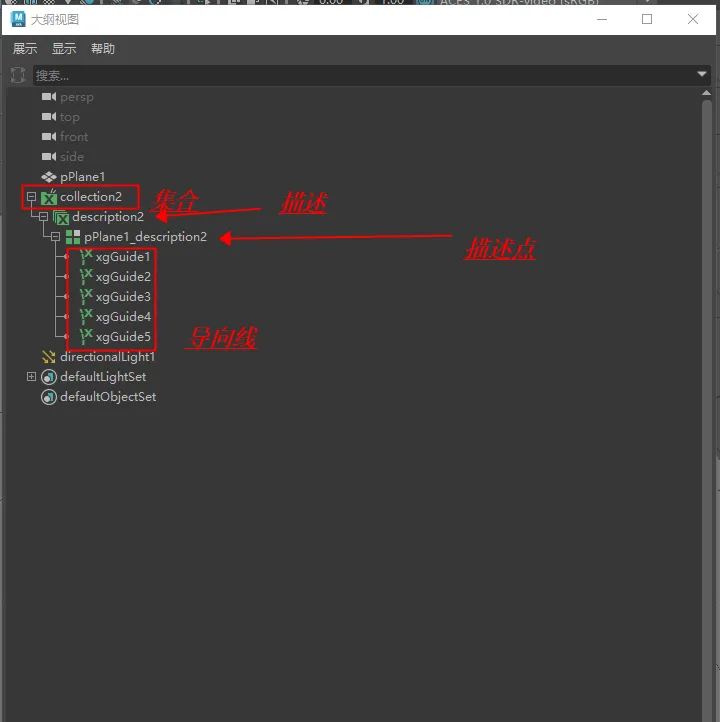720x722 pixels.
Task: Collapse the collection2 tree node
Action: click(x=31, y=197)
